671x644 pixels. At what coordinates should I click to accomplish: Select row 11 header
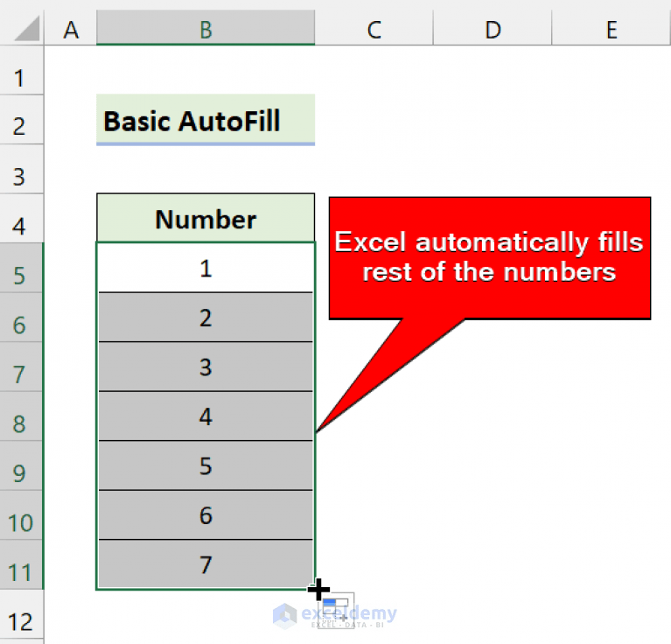point(21,565)
